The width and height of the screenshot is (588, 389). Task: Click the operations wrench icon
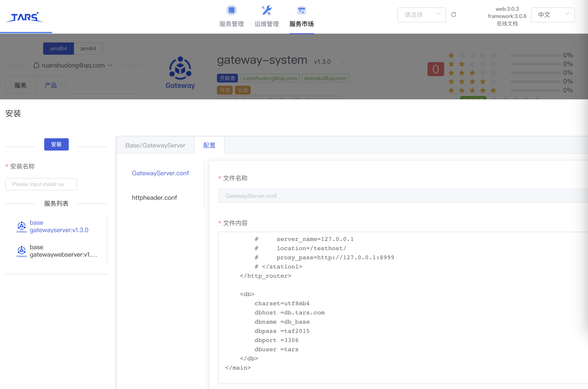pos(266,10)
